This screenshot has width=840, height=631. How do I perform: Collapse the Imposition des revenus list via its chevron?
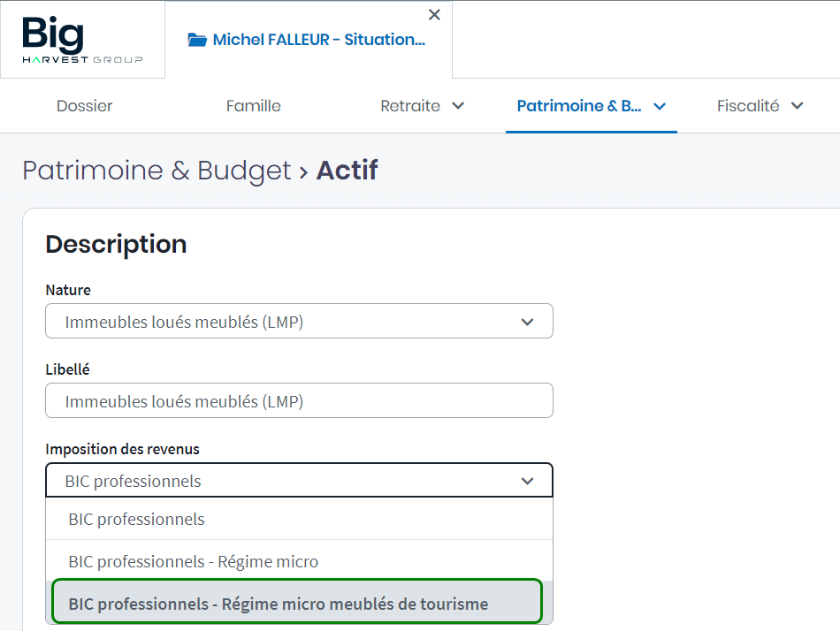[x=528, y=481]
